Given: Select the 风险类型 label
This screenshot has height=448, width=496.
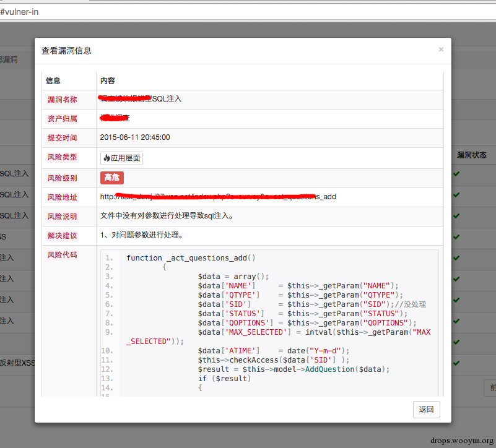Looking at the screenshot, I should pyautogui.click(x=63, y=157).
